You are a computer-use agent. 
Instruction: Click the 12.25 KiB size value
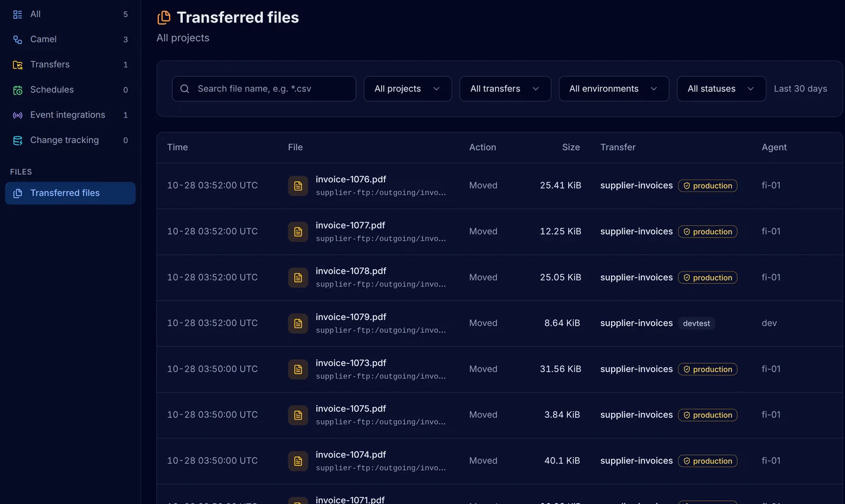pos(560,232)
